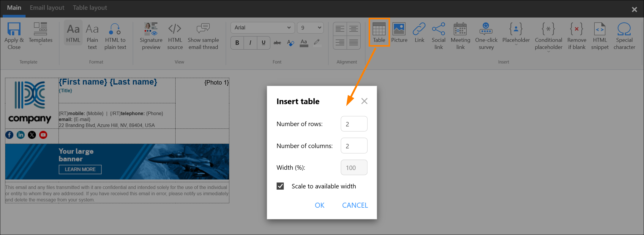Click the confidentiality disclaimer text
This screenshot has width=644, height=235.
point(117,193)
